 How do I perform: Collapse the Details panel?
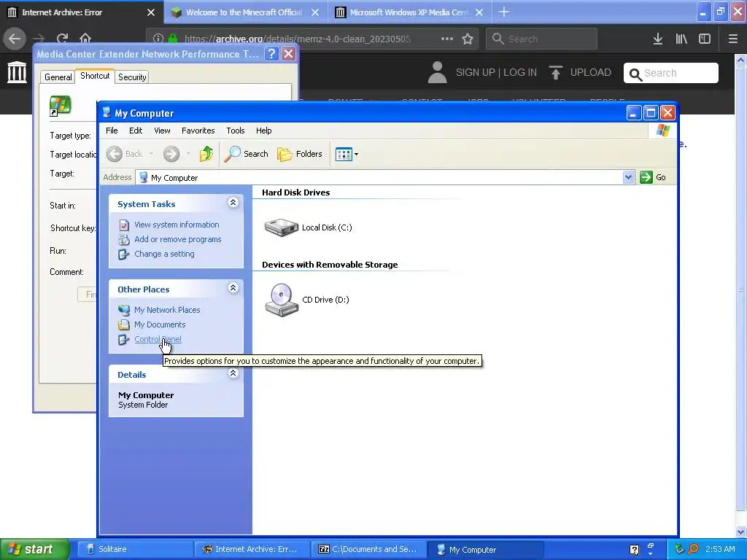[x=233, y=373]
